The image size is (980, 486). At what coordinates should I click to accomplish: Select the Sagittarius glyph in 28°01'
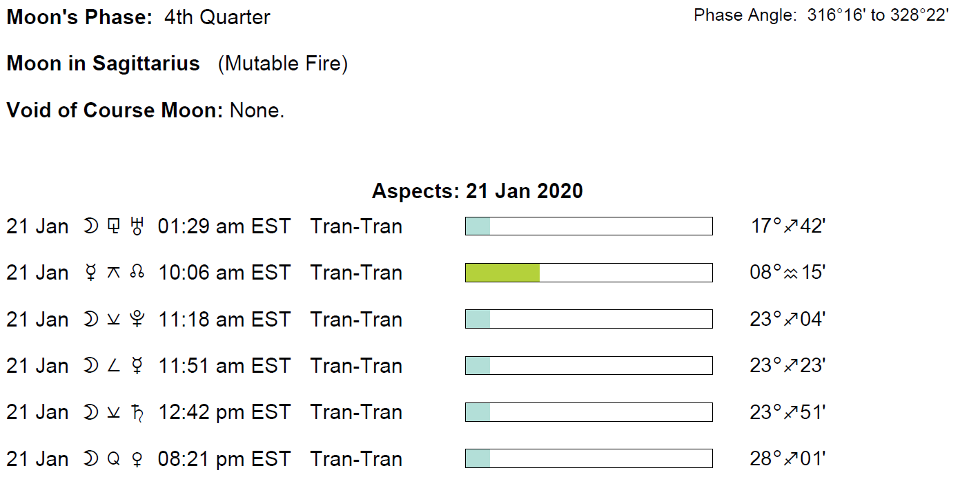point(792,459)
